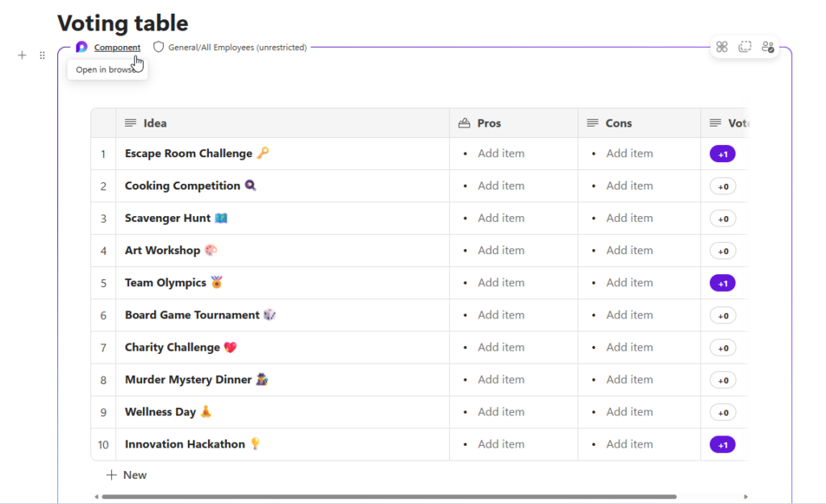Viewport: 826px width, 504px height.
Task: Click the Idea column header
Action: tap(283, 123)
